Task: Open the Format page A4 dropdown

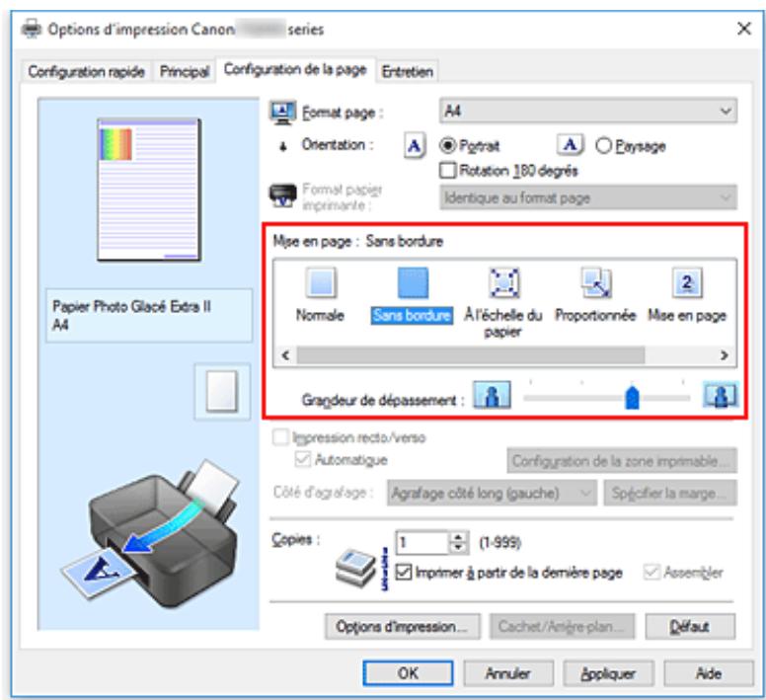Action: 588,112
